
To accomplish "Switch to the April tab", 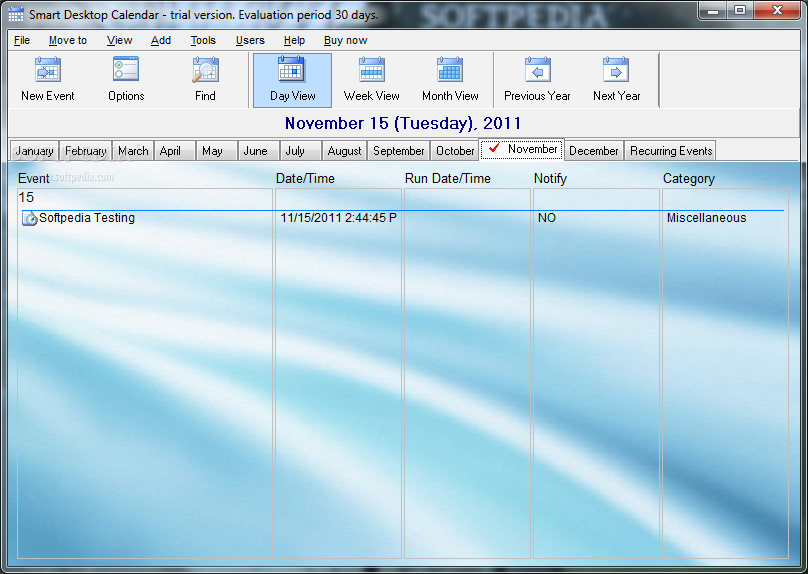I will pyautogui.click(x=174, y=151).
